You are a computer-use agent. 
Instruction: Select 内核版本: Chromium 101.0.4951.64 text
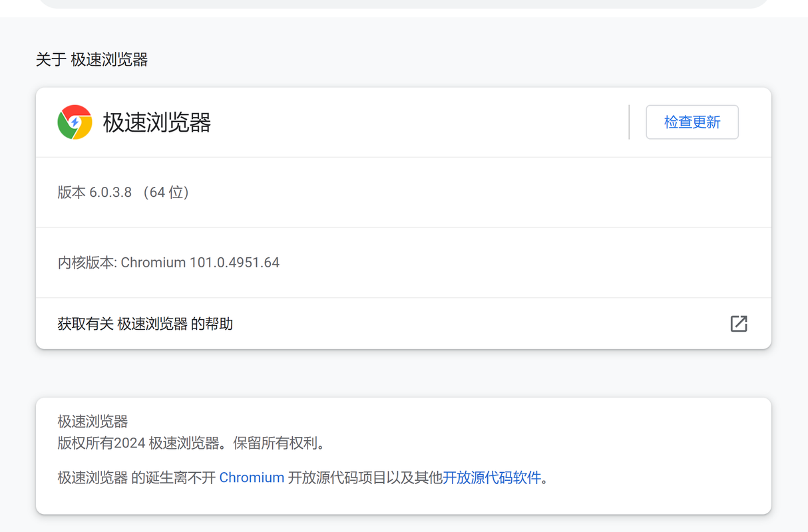point(168,263)
